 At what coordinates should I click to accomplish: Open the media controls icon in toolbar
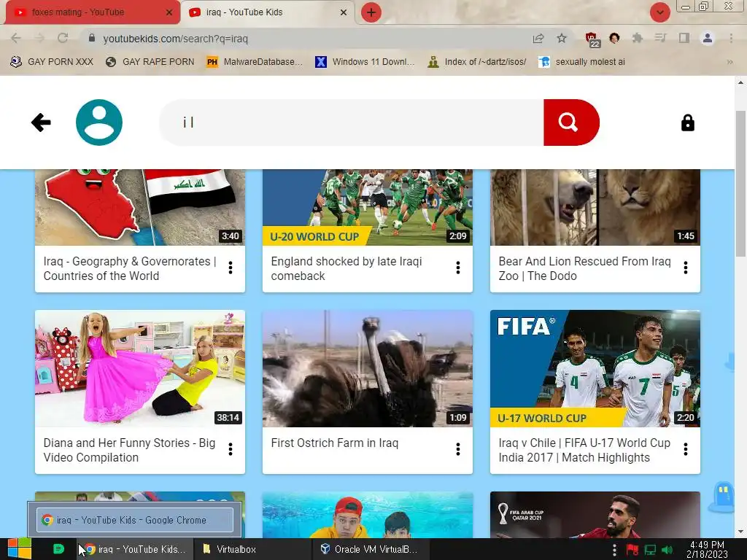(x=660, y=38)
